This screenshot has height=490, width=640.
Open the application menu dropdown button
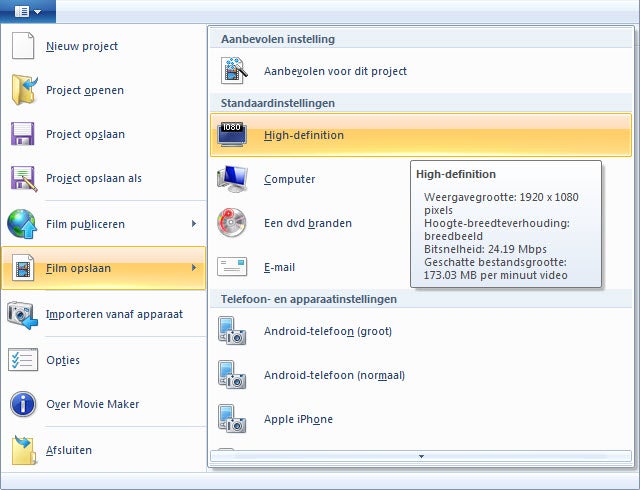click(27, 11)
